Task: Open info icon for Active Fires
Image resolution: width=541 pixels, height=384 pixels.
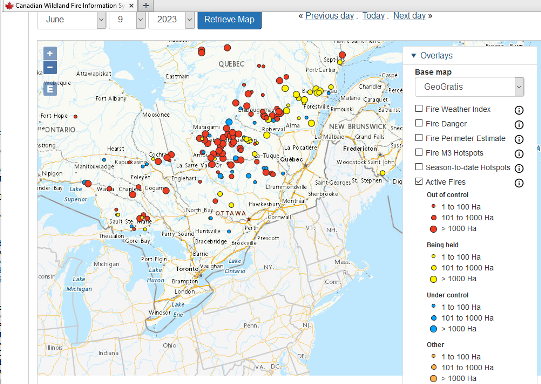Action: [519, 183]
